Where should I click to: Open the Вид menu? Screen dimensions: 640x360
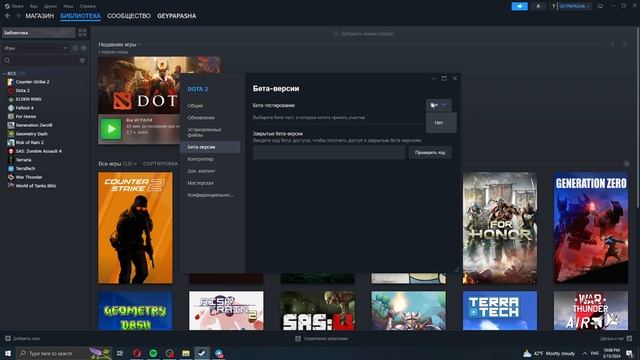tap(33, 6)
